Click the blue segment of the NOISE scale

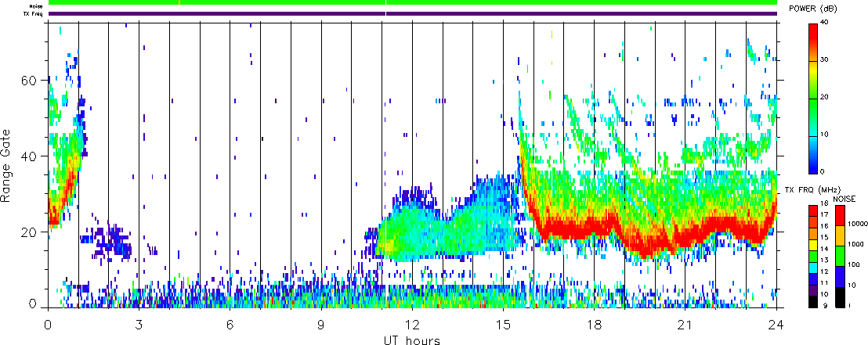click(x=840, y=276)
